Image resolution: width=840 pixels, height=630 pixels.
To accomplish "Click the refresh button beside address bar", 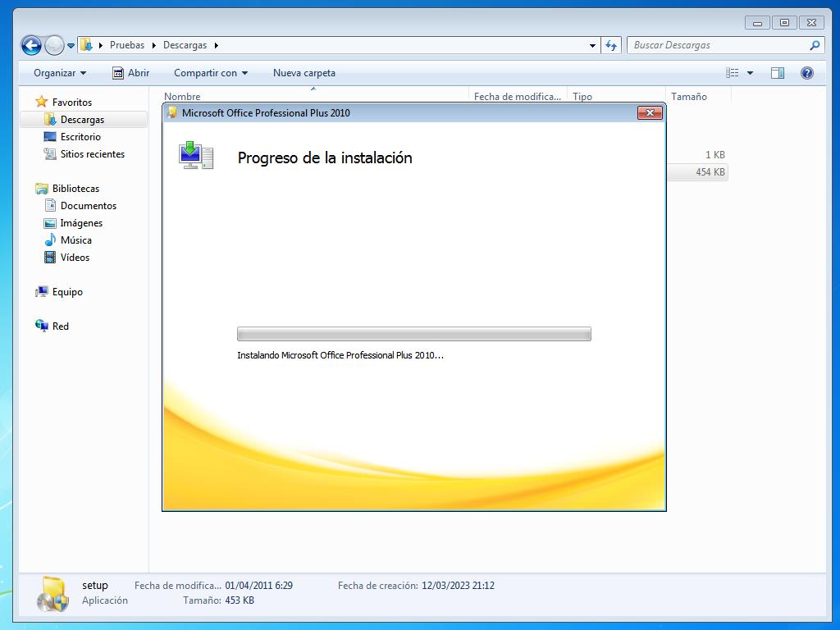I will 610,46.
